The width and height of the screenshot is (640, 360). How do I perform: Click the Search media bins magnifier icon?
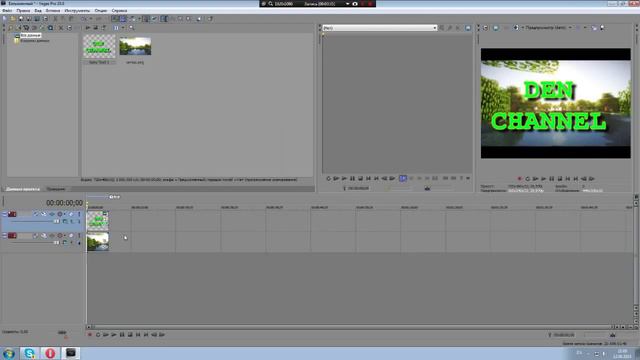pos(131,28)
